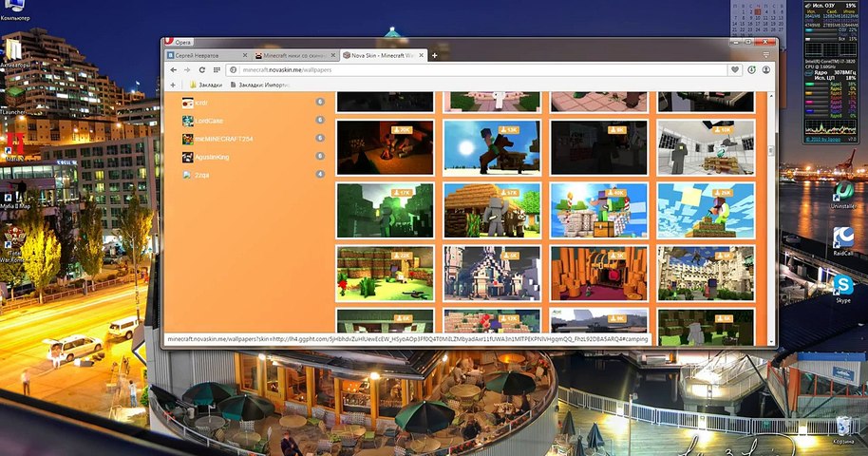Click the count badge next to 2zqa

tap(320, 174)
